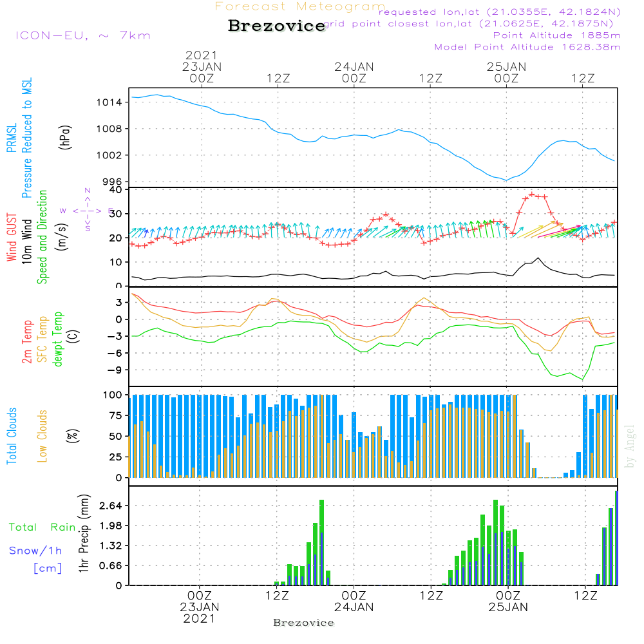
Task: Click the 'Wind GUST' red legend label
Action: point(12,237)
